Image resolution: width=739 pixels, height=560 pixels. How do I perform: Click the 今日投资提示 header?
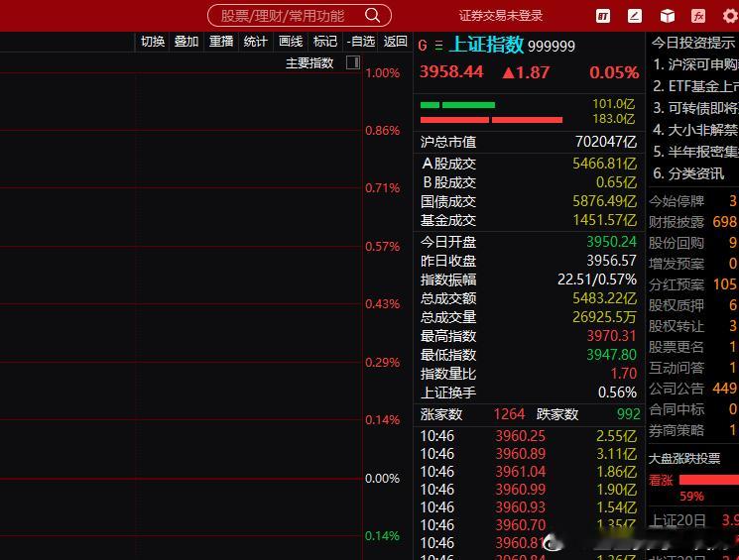[692, 43]
